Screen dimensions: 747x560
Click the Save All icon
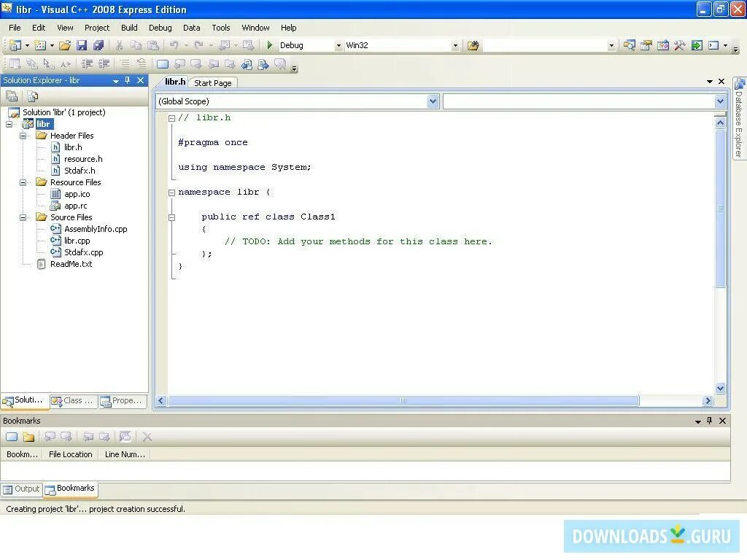click(x=98, y=45)
